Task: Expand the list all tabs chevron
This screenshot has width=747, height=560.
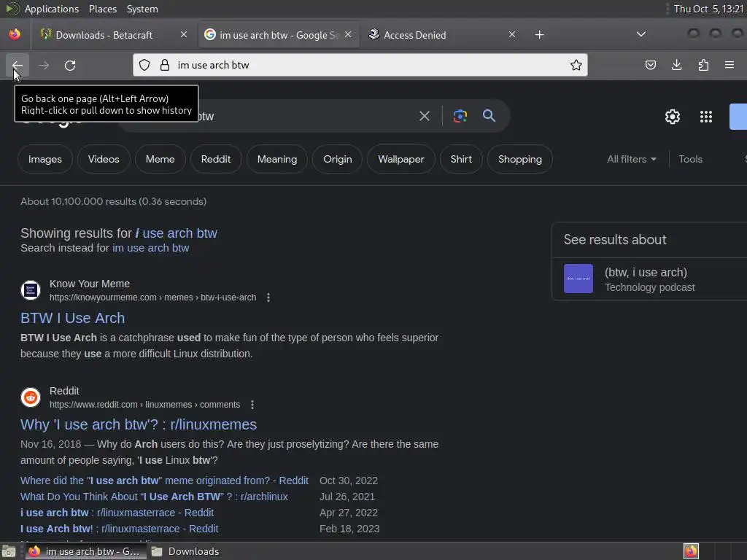Action: click(x=641, y=34)
